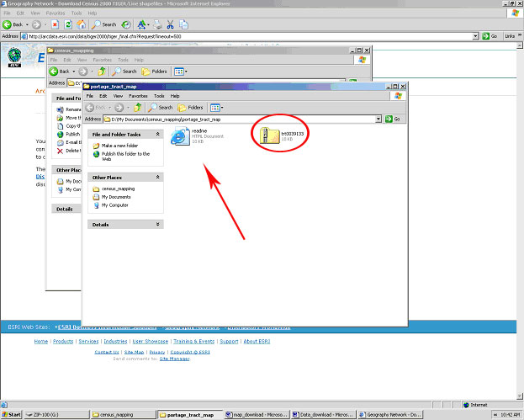Click Up folder icon in portage_tract_map window

click(138, 108)
